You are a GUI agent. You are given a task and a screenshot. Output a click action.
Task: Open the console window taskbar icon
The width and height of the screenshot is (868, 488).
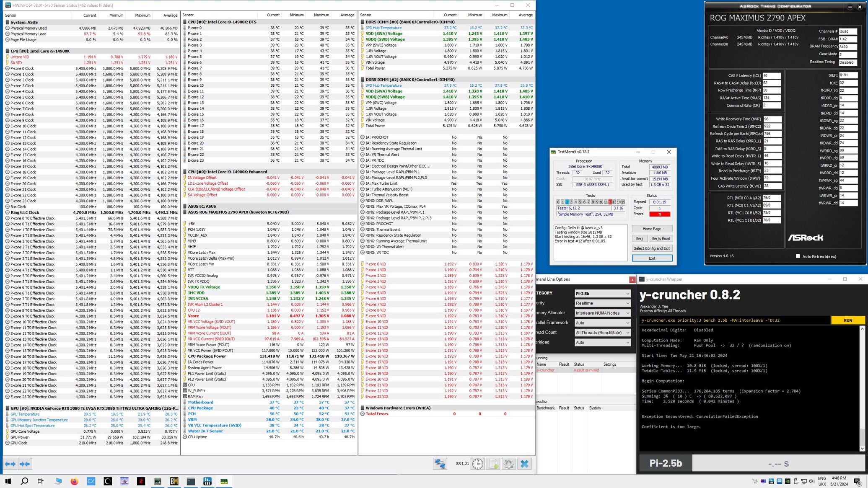pyautogui.click(x=191, y=481)
